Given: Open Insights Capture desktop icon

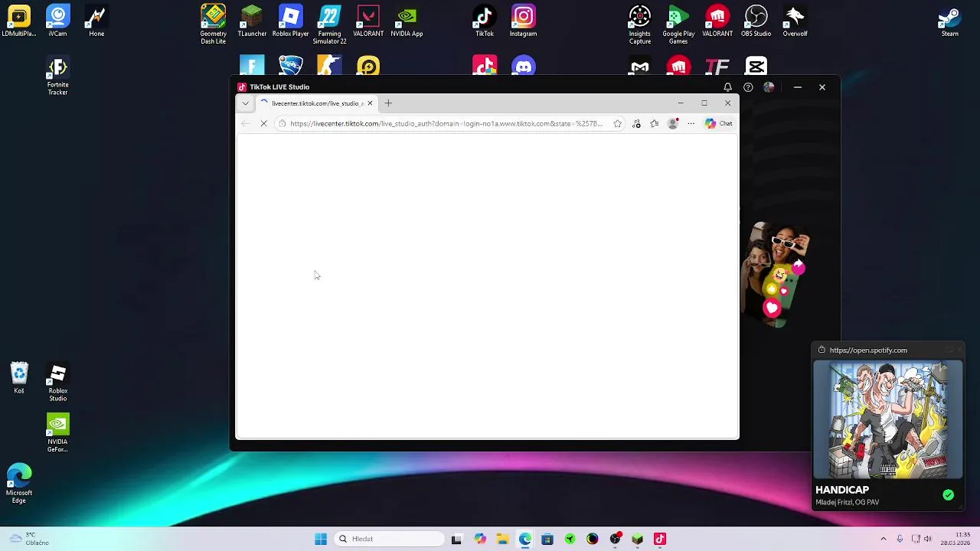Looking at the screenshot, I should pos(640,24).
